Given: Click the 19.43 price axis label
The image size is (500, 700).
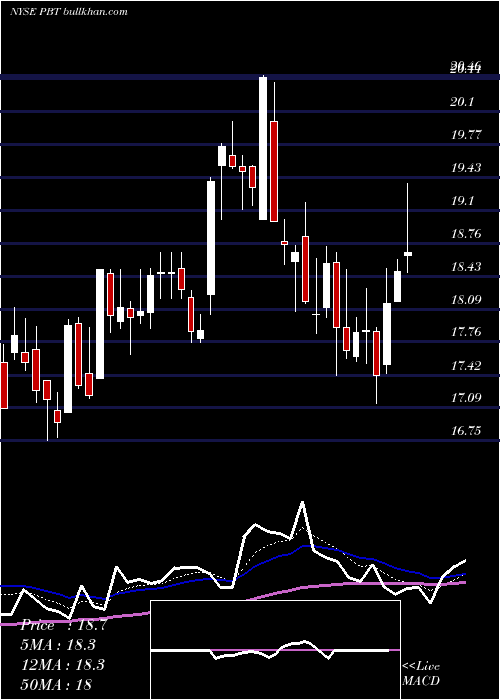Looking at the screenshot, I should click(466, 167).
